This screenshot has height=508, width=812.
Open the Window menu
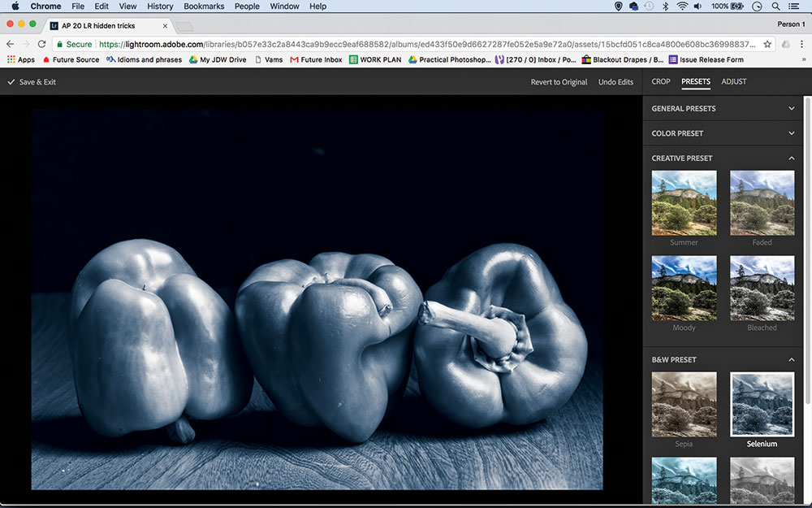click(x=284, y=7)
